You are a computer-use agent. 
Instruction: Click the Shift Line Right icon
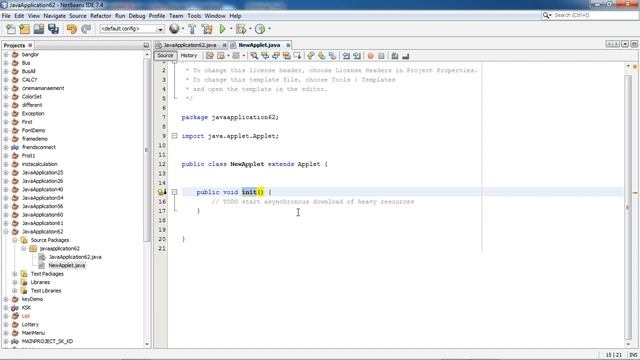[x=357, y=56]
